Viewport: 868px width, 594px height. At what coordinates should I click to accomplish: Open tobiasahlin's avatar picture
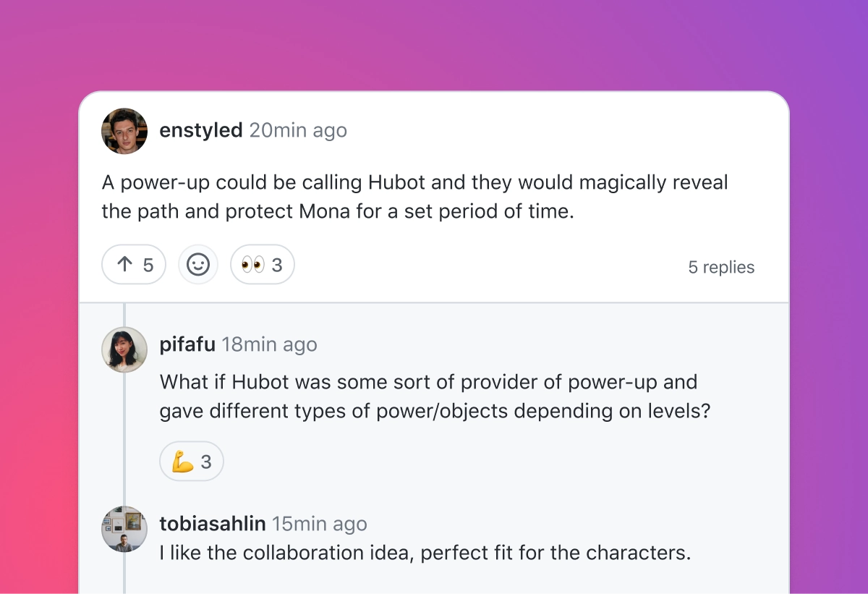pyautogui.click(x=124, y=529)
